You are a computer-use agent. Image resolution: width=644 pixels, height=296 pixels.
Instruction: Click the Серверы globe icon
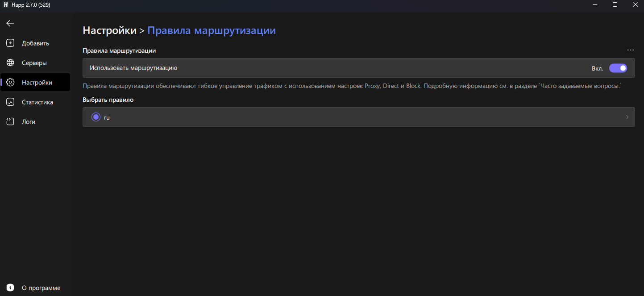tap(10, 63)
